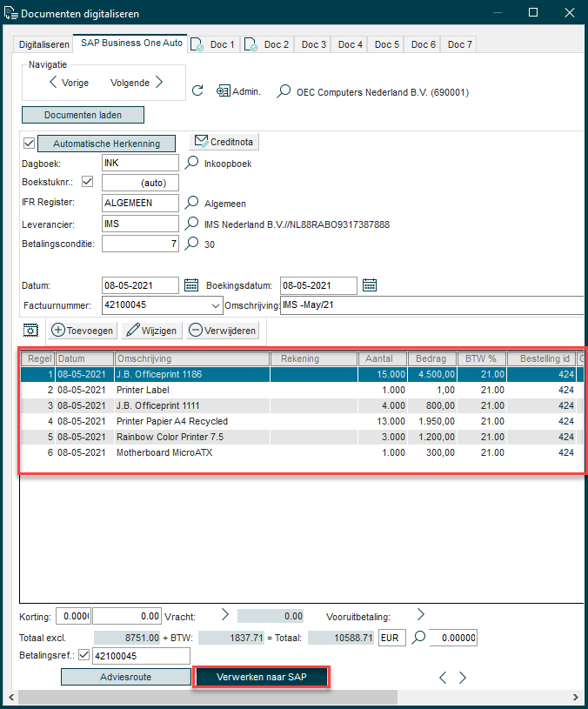Open the currency lookup magnifier beside EUR

[x=419, y=637]
